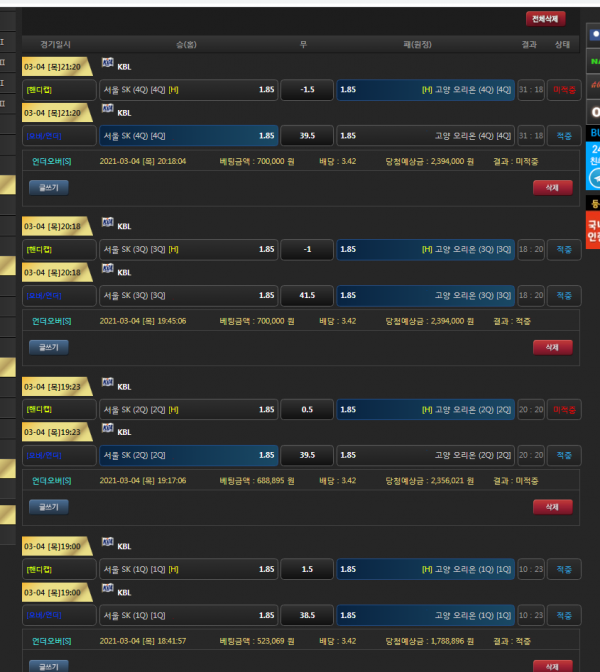This screenshot has width=600, height=672.
Task: Click the 경기일시 column header
Action: (56, 44)
